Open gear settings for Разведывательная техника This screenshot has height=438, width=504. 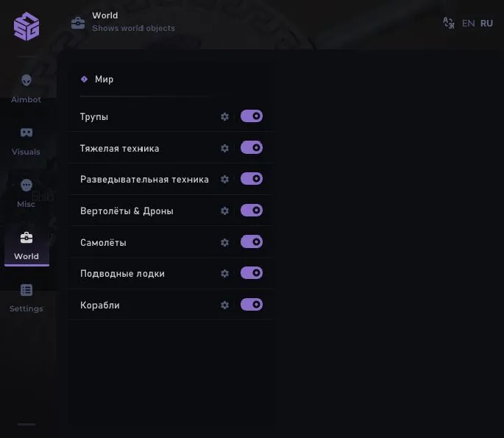click(x=225, y=180)
